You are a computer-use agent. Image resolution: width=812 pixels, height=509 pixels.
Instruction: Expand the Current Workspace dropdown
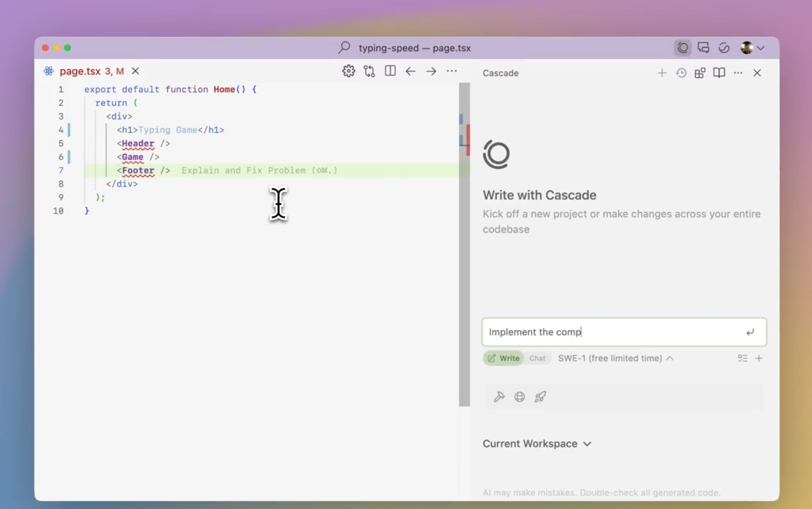pyautogui.click(x=537, y=444)
